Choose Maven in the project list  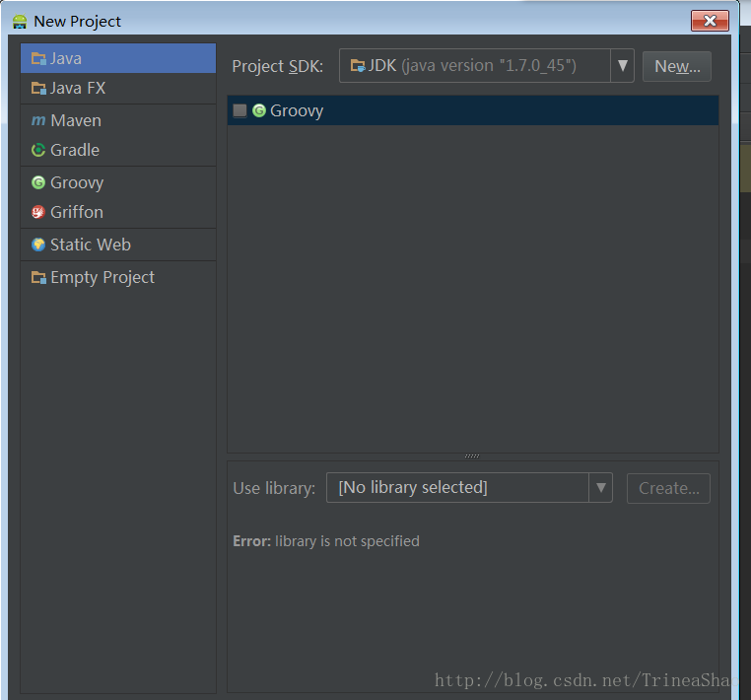[x=118, y=120]
